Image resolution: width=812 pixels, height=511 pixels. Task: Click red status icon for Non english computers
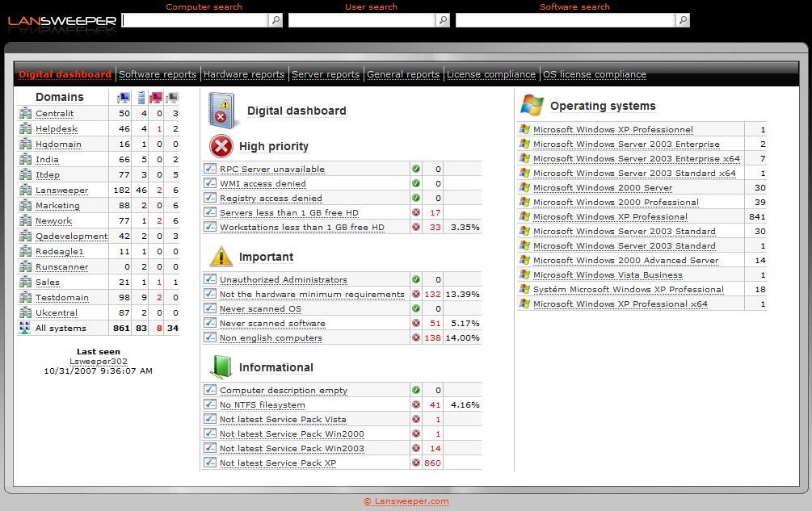coord(415,337)
